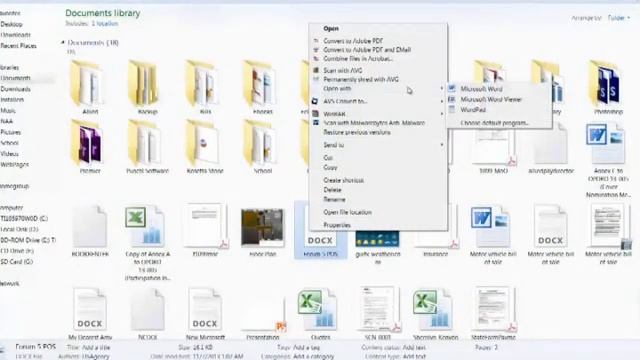Choose Scan with Malwarebytes Anti-Malware
640x360 pixels.
coord(378,123)
